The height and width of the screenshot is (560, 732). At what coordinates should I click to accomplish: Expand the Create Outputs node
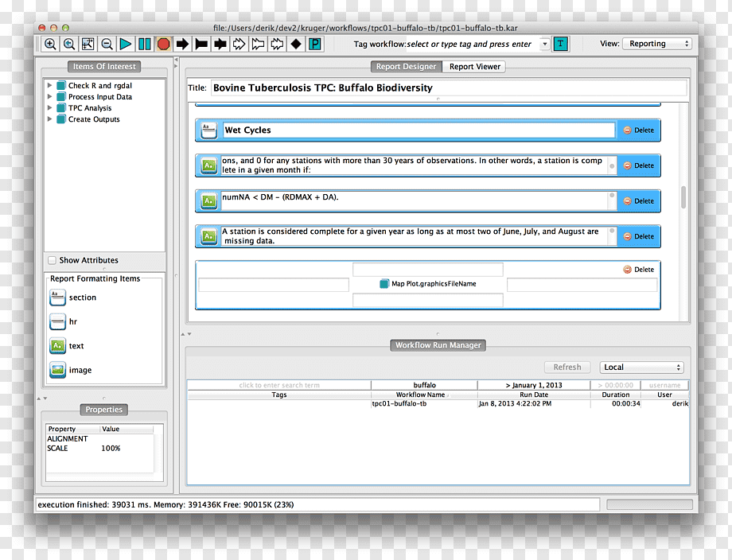click(49, 119)
